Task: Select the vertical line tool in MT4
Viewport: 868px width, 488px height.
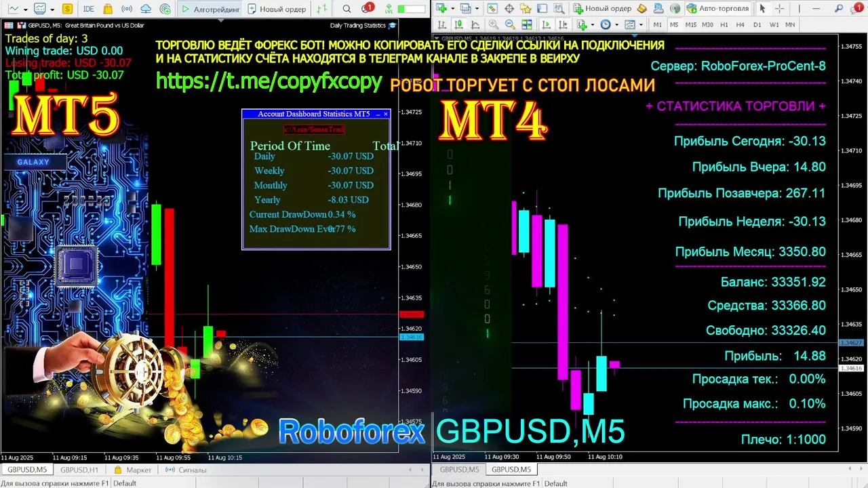Action: tap(799, 8)
